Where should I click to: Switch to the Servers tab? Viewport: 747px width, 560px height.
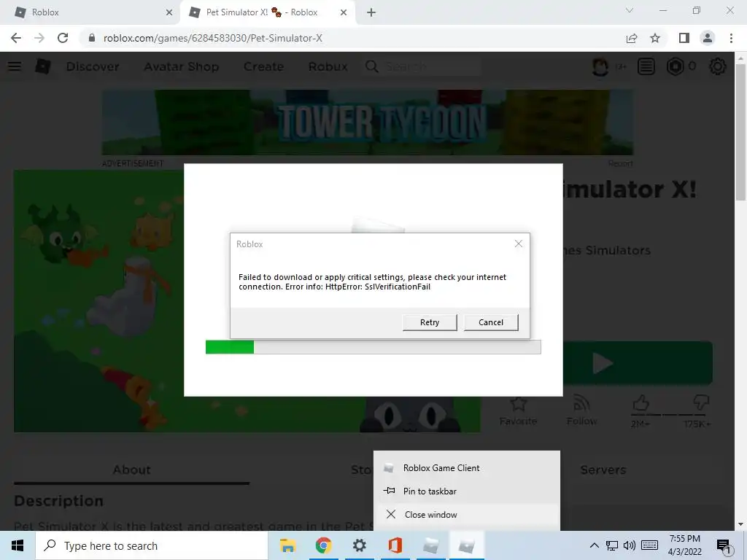603,470
